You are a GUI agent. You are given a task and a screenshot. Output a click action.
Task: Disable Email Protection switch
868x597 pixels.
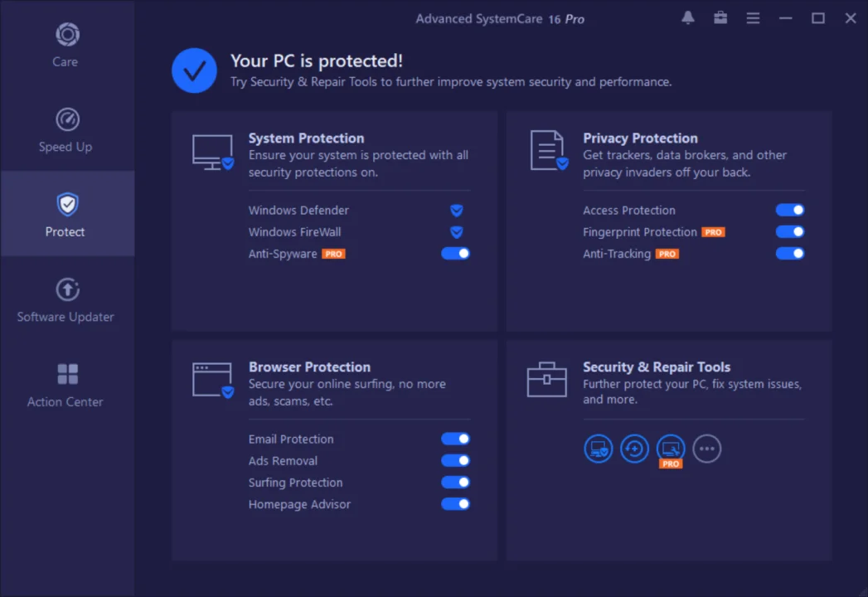455,439
